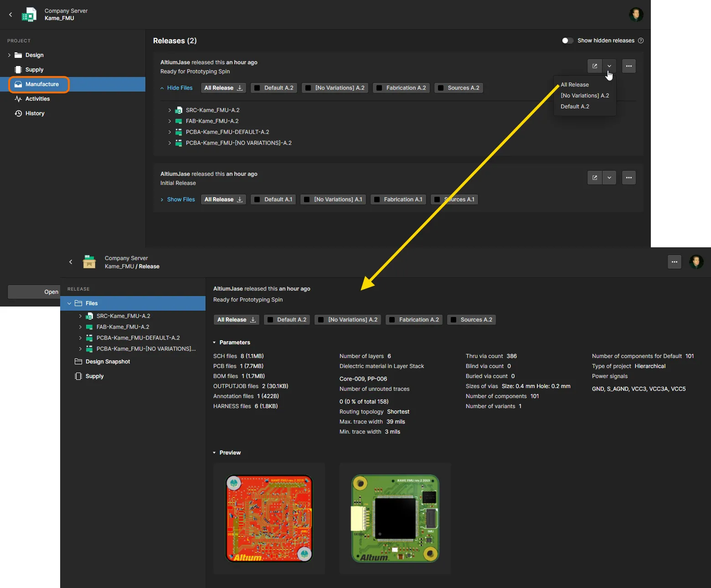Open the user avatar in top window
The image size is (711, 588).
636,15
